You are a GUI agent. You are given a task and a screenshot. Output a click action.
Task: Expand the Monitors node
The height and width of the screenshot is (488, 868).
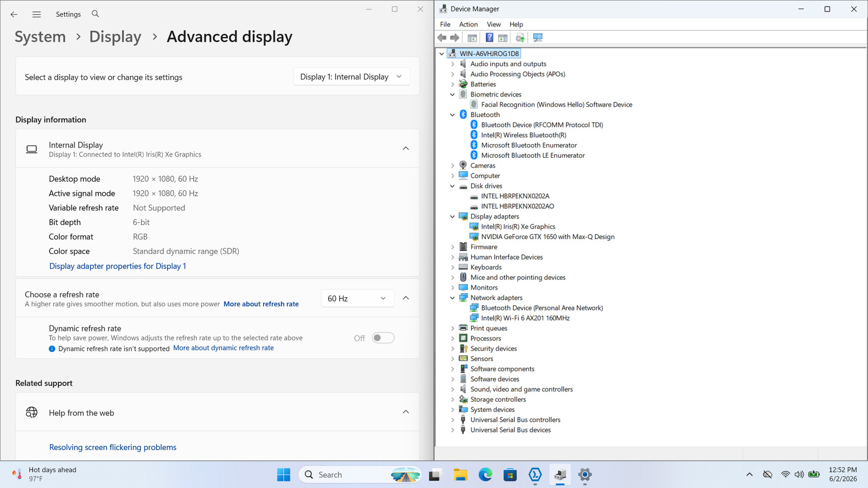point(452,287)
